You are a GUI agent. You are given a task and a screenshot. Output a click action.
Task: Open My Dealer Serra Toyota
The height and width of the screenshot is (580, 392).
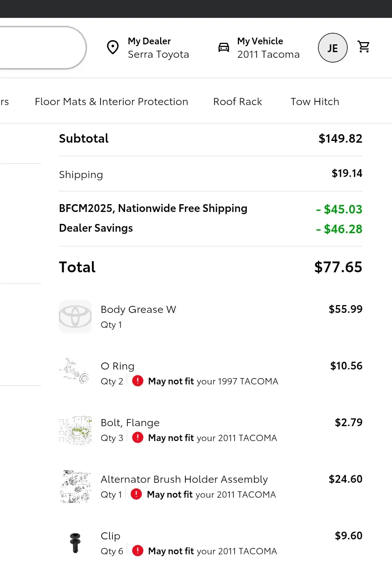(158, 48)
